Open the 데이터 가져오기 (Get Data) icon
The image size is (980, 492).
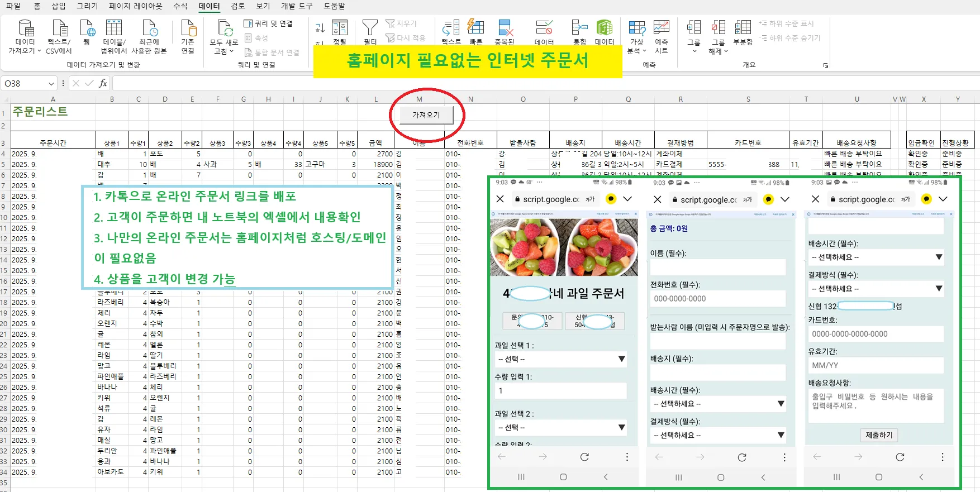25,28
